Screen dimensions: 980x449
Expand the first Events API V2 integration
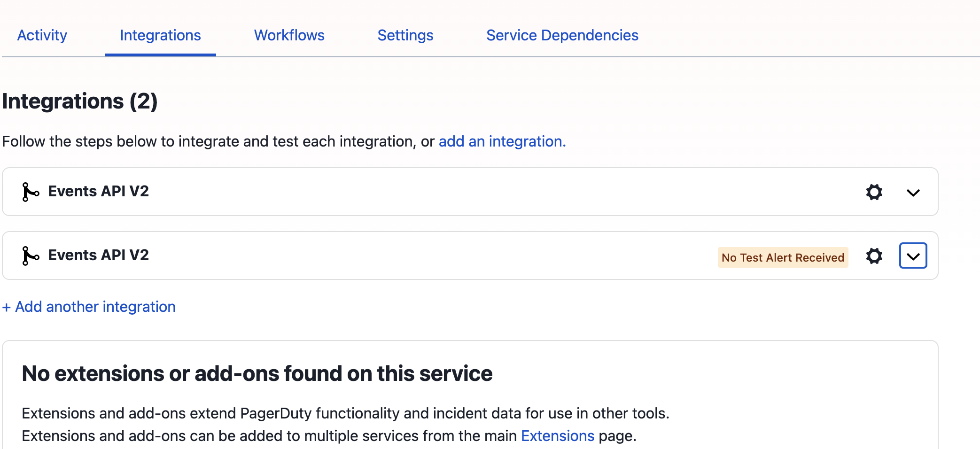click(x=913, y=192)
